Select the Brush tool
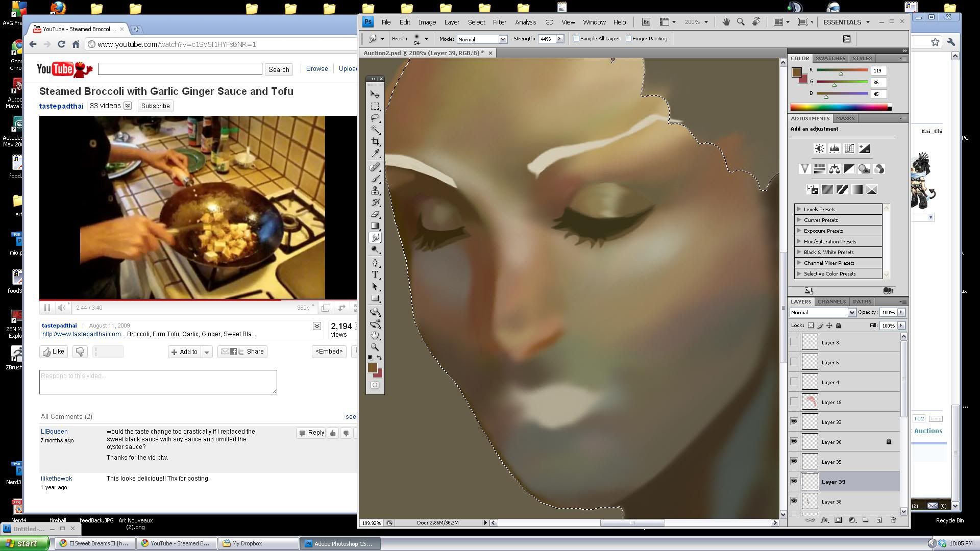Image resolution: width=980 pixels, height=551 pixels. (375, 179)
